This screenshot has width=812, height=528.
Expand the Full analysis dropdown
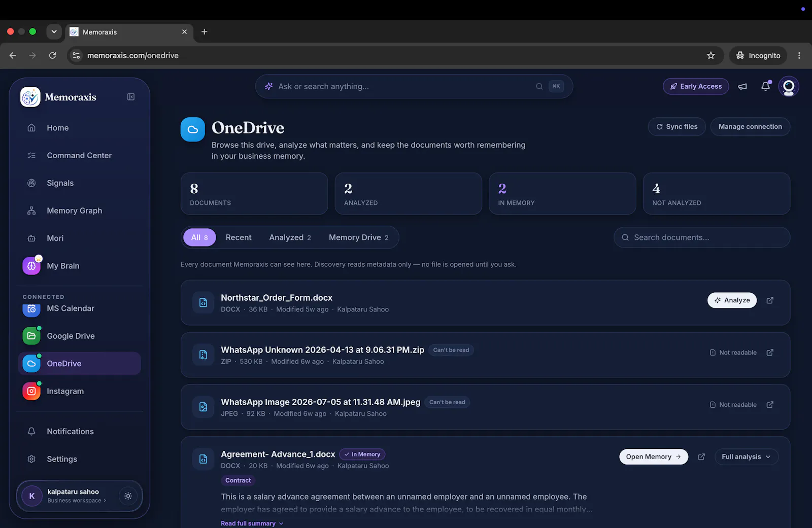pos(747,457)
